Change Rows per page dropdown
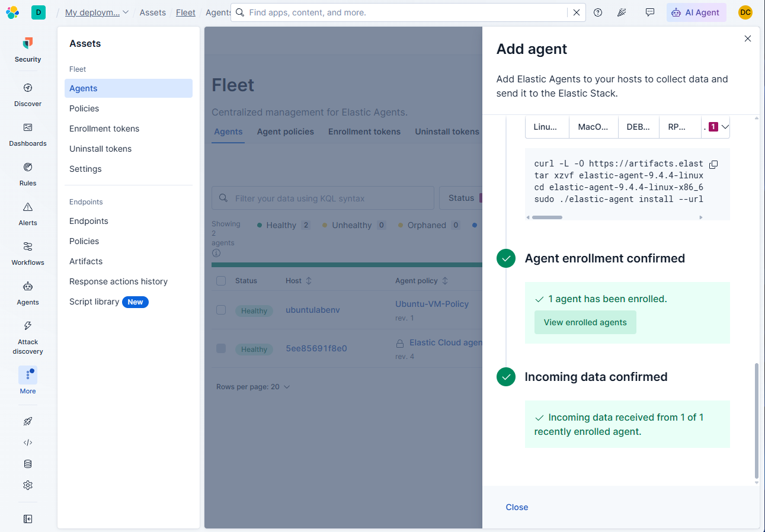The image size is (765, 532). pos(253,387)
